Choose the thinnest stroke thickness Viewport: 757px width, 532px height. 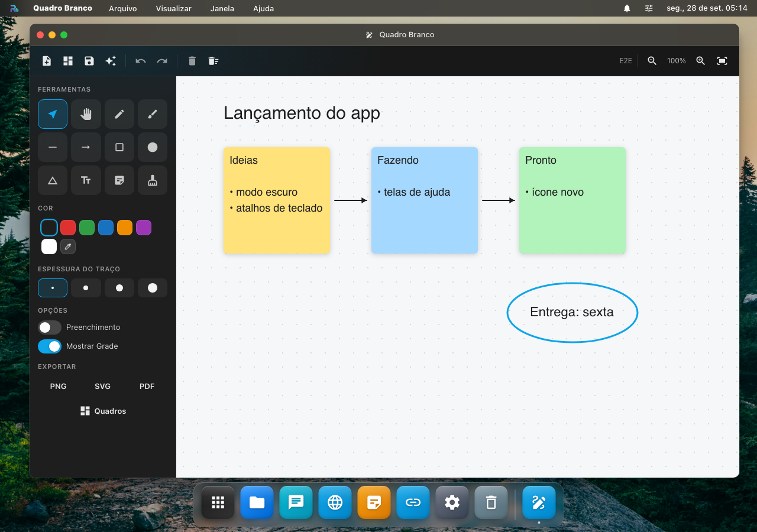pyautogui.click(x=53, y=288)
